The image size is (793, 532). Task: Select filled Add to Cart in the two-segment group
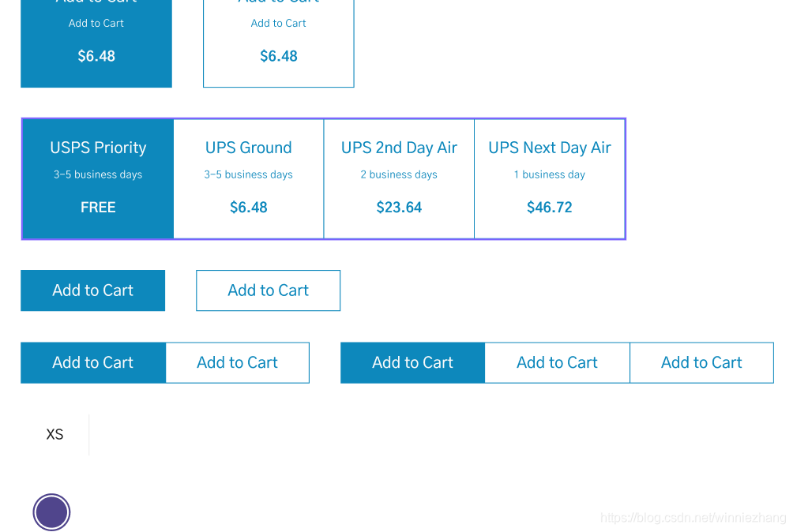(x=93, y=363)
